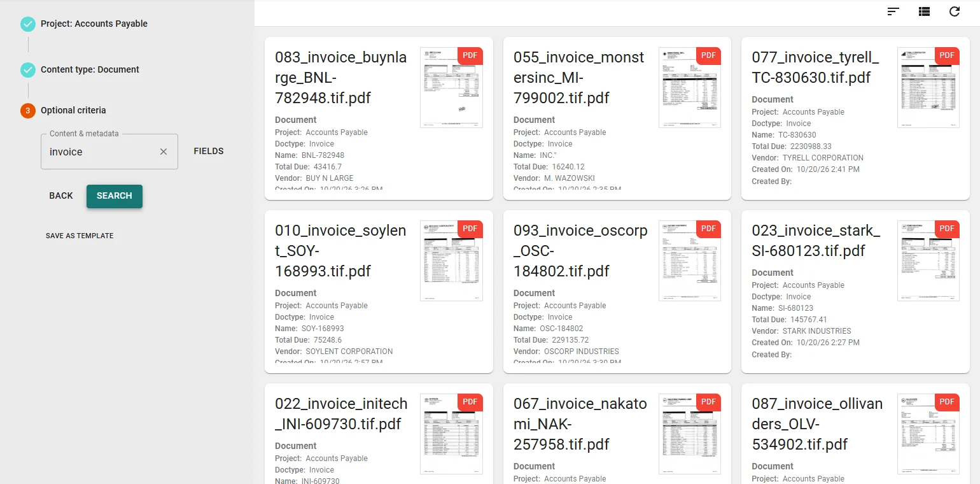980x484 pixels.
Task: Click PDF badge on 067_invoice_nakatomi card
Action: 708,402
